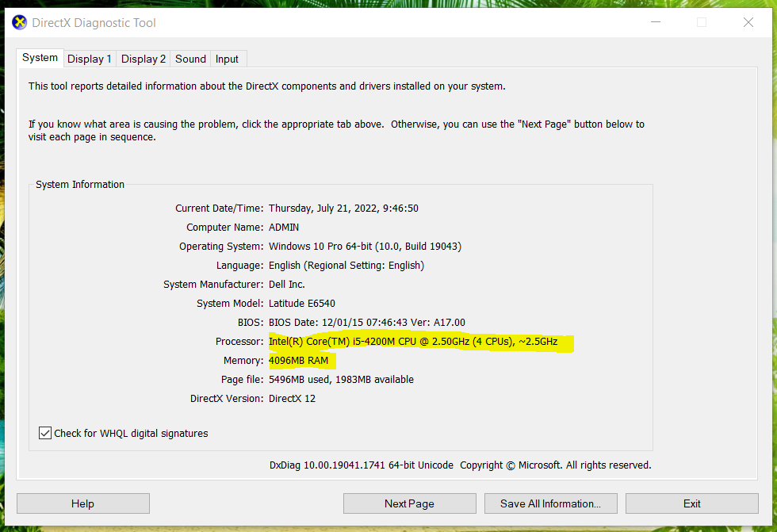The height and width of the screenshot is (532, 777).
Task: Click the Help button
Action: pyautogui.click(x=82, y=503)
